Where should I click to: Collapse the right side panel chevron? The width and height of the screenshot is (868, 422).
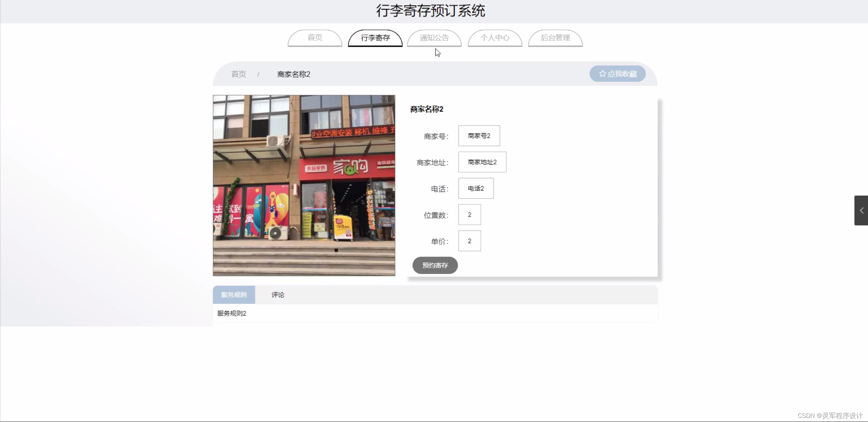click(861, 210)
